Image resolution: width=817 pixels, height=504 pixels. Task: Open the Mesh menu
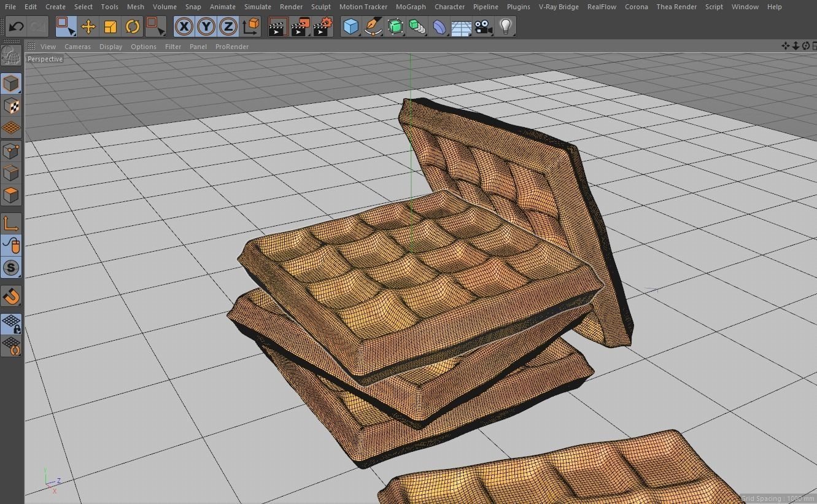[135, 7]
